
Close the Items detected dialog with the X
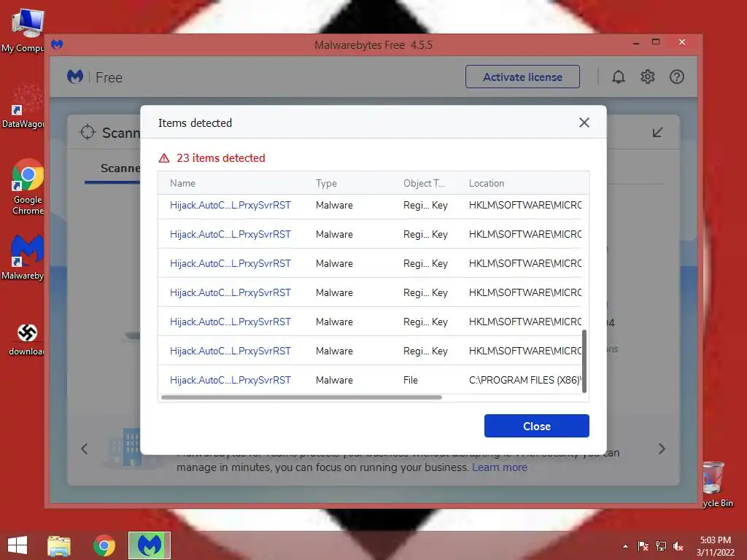[x=584, y=122]
